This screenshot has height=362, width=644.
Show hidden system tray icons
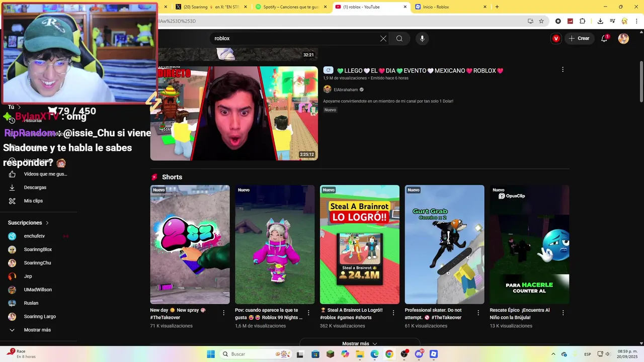tap(553, 354)
